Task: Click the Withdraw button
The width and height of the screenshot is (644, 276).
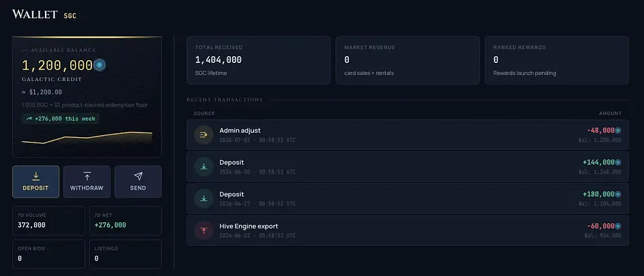Action: (x=87, y=182)
